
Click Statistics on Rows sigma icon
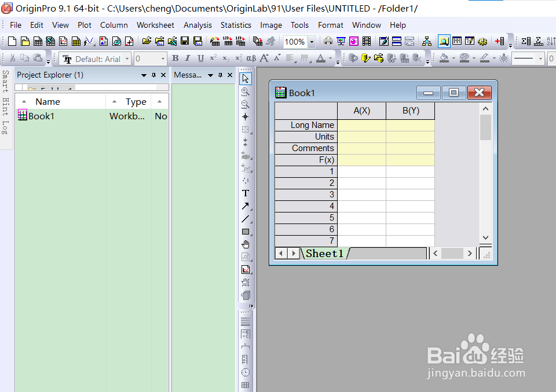point(539,42)
